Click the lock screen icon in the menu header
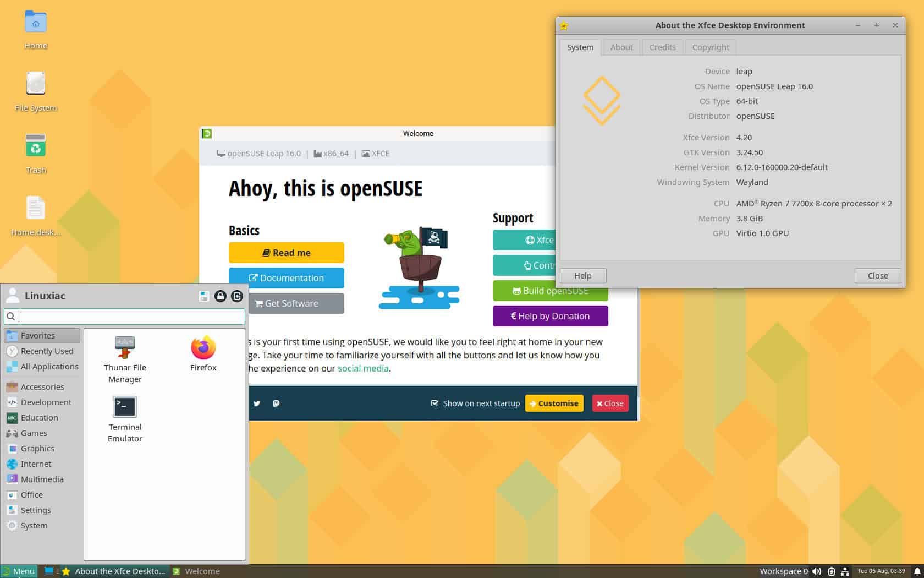Image resolution: width=924 pixels, height=578 pixels. pos(220,296)
